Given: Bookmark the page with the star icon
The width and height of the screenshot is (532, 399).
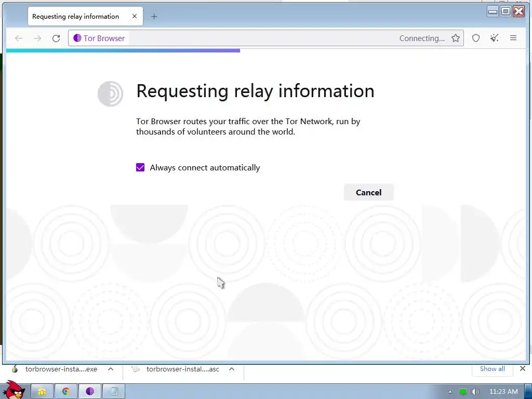Looking at the screenshot, I should [455, 38].
